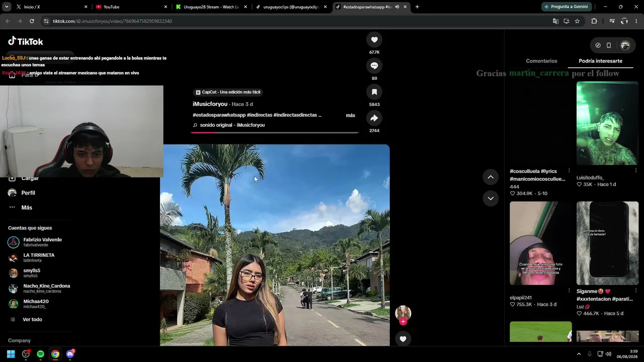Go back in browser history
644x362 pixels.
(8, 21)
